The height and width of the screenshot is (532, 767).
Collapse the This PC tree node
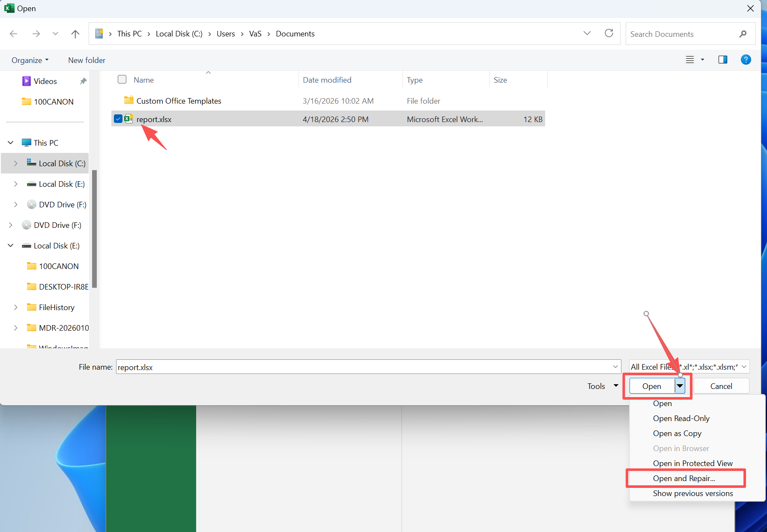tap(11, 143)
